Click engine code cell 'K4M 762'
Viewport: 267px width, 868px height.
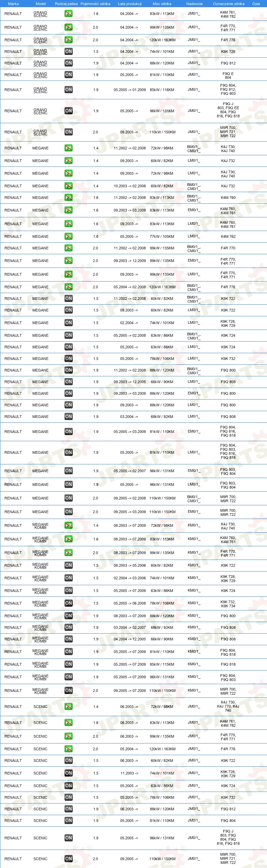pyautogui.click(x=228, y=237)
